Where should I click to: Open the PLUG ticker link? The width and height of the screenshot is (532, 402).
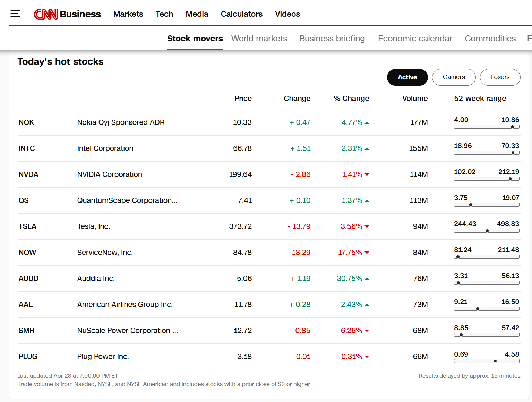(28, 357)
